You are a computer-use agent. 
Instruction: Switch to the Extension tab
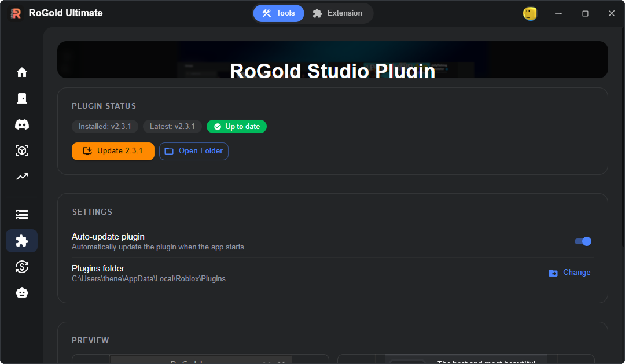point(338,13)
